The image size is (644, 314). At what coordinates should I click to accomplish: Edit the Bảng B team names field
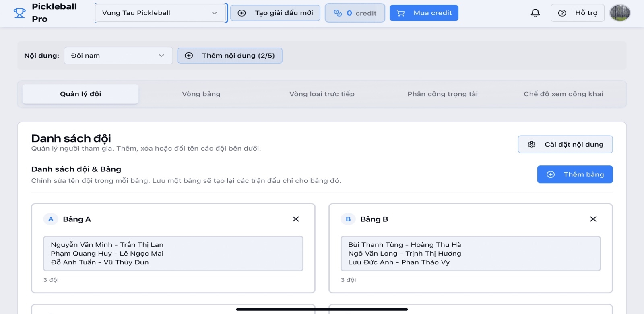tap(471, 254)
